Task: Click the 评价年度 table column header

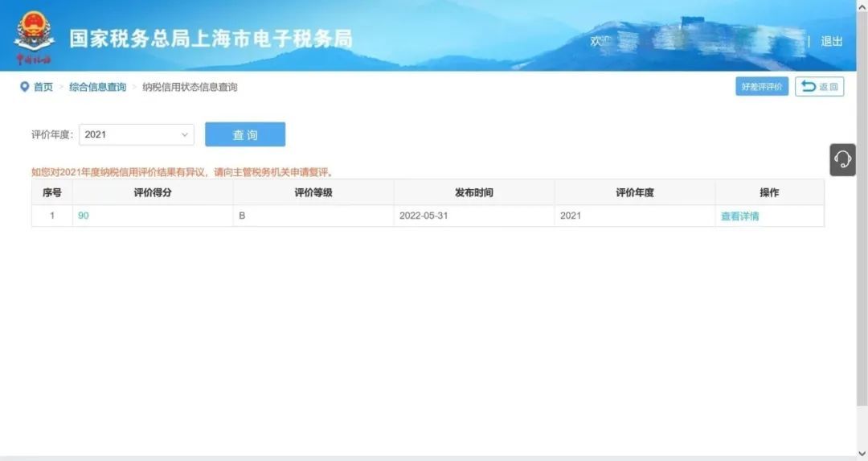Action: [635, 193]
